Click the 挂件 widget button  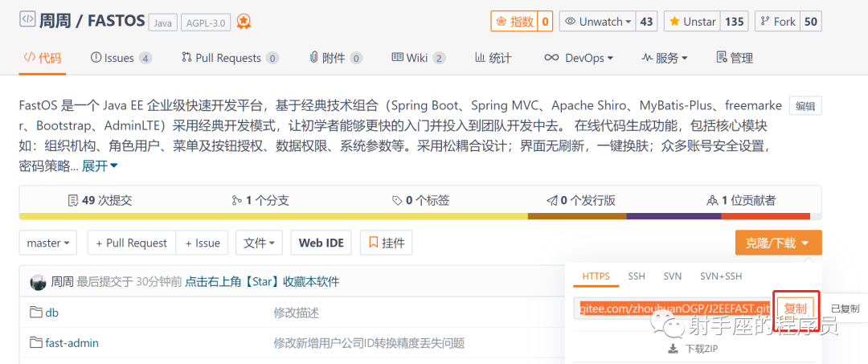tap(387, 243)
